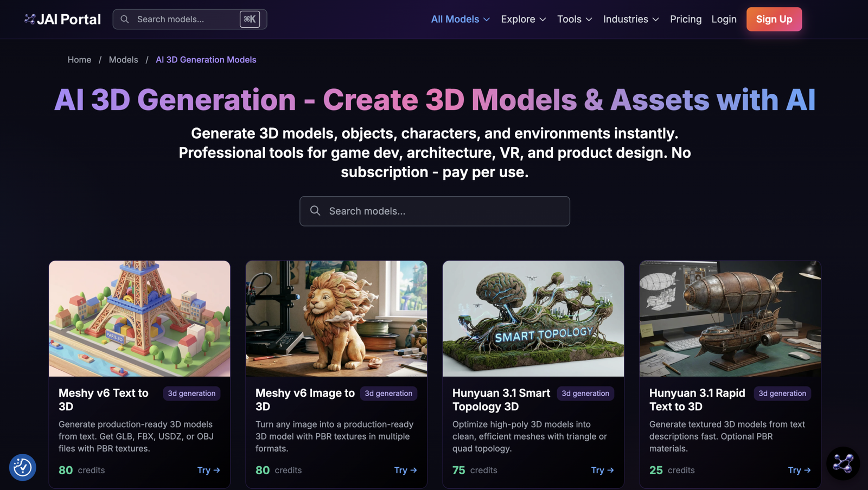Viewport: 868px width, 490px height.
Task: Open the Meshy v6 Text to 3D thumbnail
Action: (x=139, y=319)
